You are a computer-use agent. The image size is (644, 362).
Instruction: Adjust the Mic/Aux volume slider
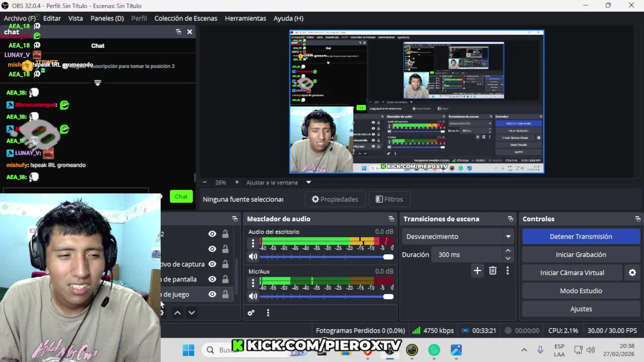click(327, 296)
